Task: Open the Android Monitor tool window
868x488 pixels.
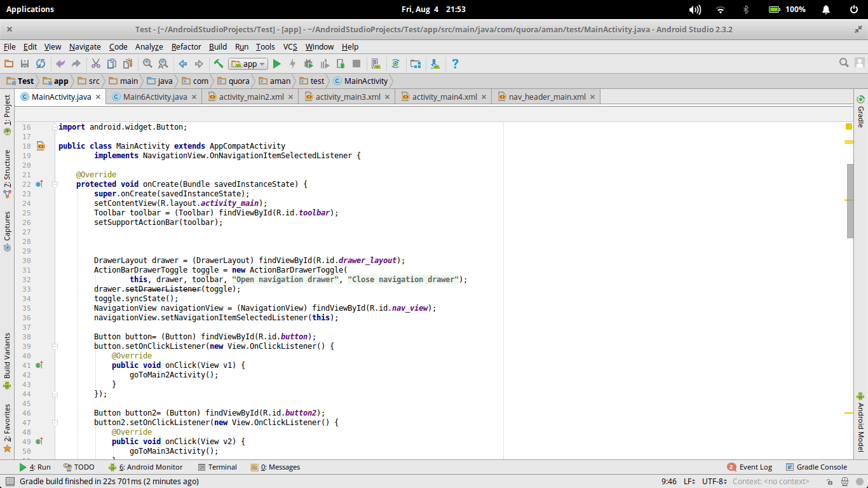Action: tap(146, 467)
